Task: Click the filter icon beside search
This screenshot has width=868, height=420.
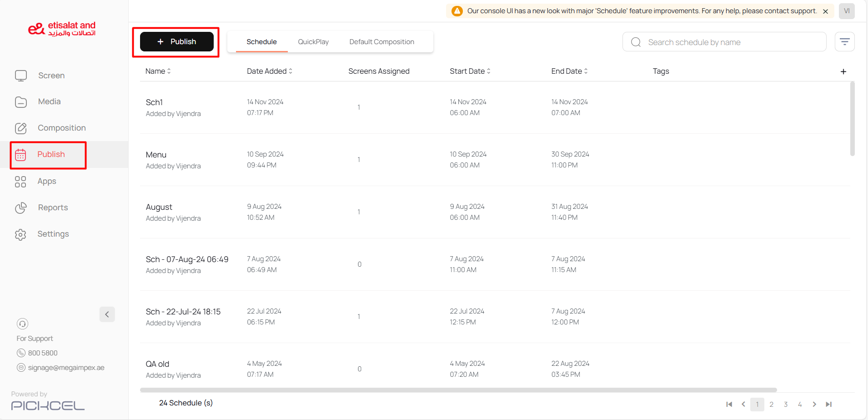Action: [844, 42]
